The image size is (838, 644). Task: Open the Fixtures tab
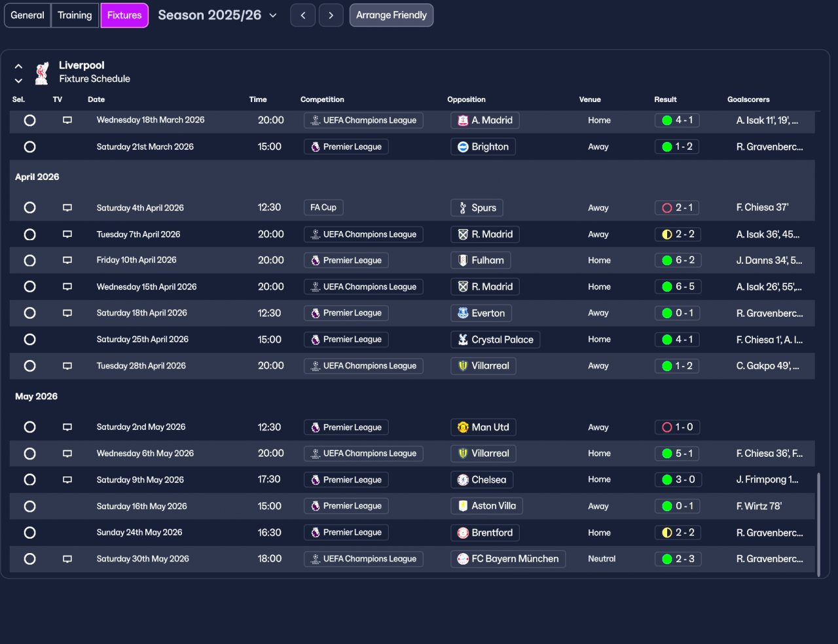coord(124,15)
